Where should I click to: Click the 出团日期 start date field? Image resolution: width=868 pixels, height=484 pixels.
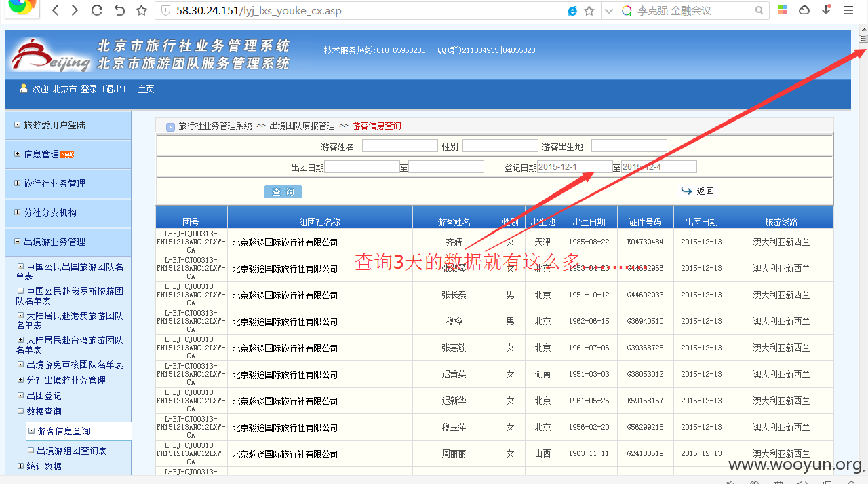[x=362, y=167]
